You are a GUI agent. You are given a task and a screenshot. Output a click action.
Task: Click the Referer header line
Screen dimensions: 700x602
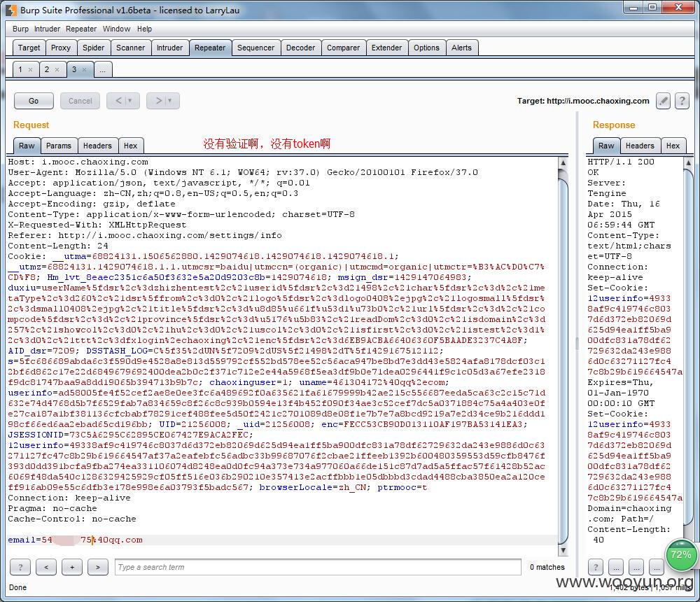click(145, 235)
